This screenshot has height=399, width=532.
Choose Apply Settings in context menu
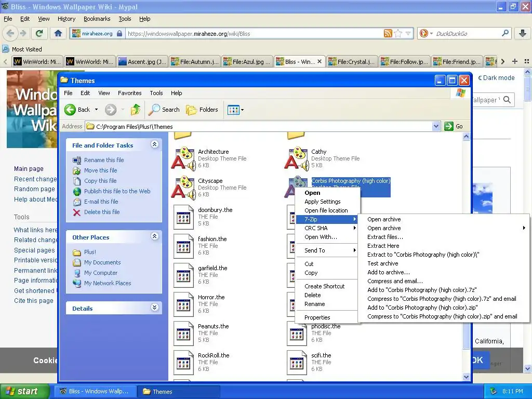tap(326, 202)
